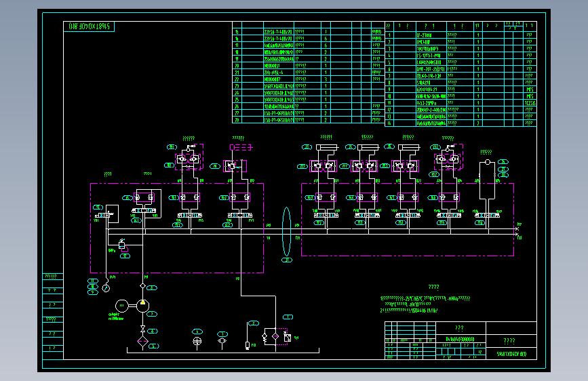
Task: Click the bypass check valve beside return filter
Action: click(264, 337)
